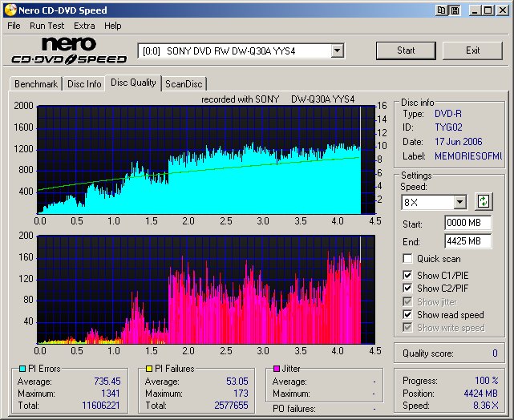
Task: Switch to the Disc Info tab
Action: pos(84,84)
